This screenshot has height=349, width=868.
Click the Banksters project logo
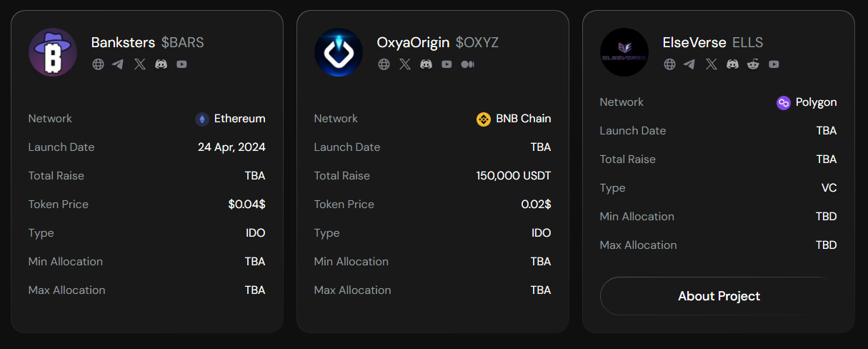[53, 52]
